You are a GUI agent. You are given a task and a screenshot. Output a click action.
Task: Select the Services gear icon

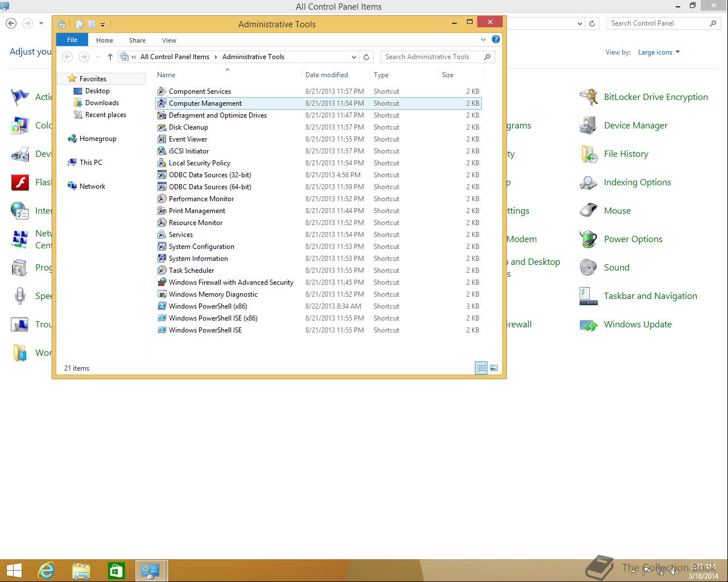pos(162,234)
